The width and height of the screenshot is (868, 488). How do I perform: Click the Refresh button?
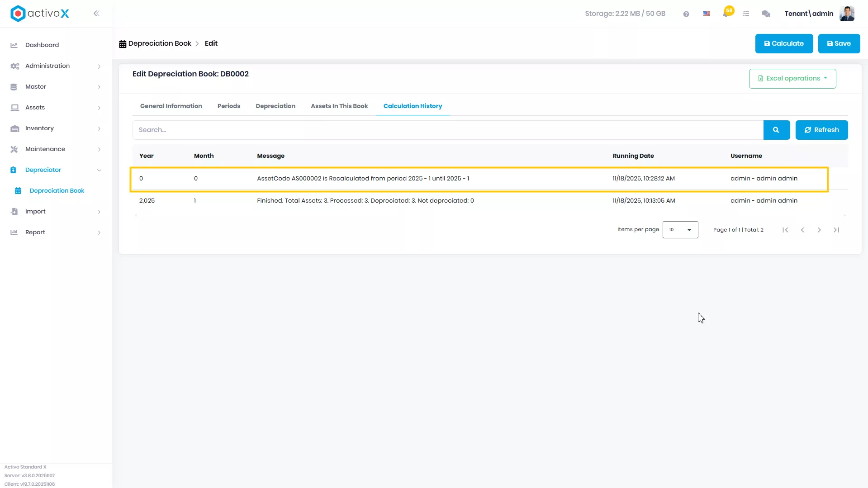[x=821, y=130]
